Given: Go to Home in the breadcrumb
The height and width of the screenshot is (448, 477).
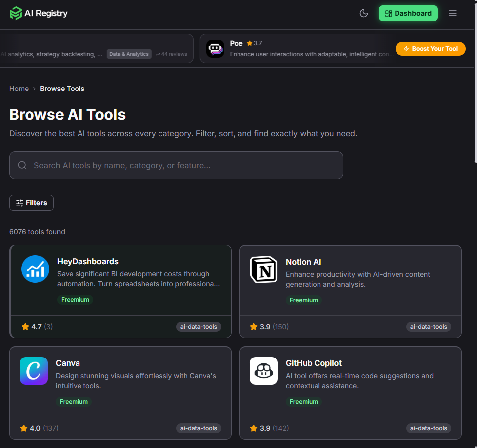Looking at the screenshot, I should pos(19,88).
